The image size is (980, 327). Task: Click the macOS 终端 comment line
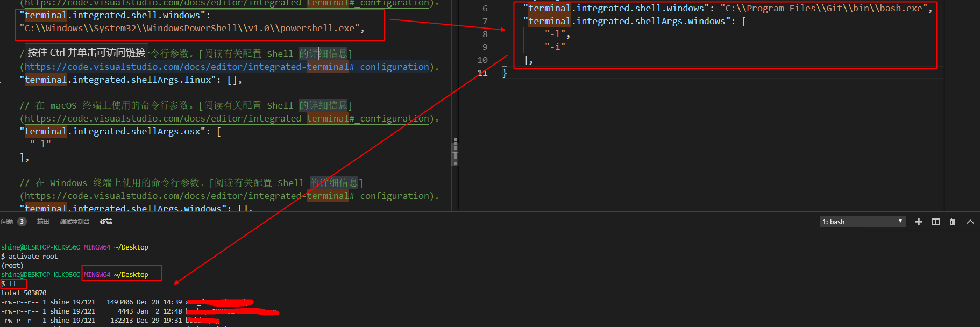coord(186,105)
